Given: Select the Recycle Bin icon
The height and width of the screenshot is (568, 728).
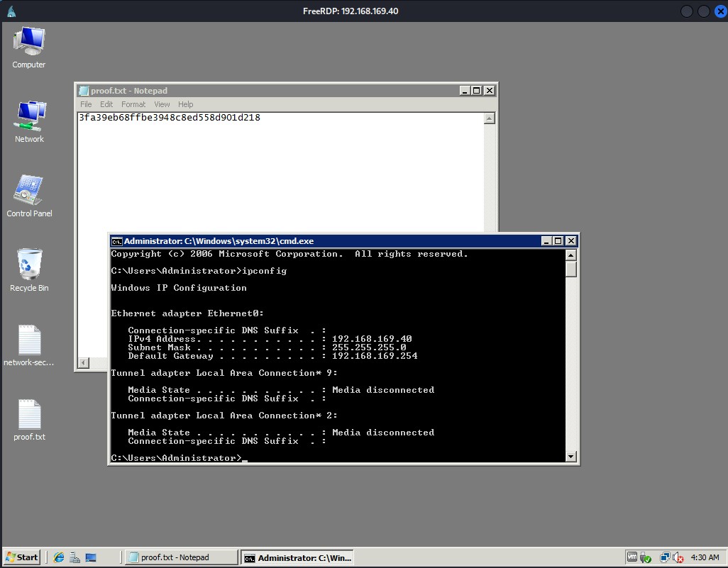Looking at the screenshot, I should (29, 269).
